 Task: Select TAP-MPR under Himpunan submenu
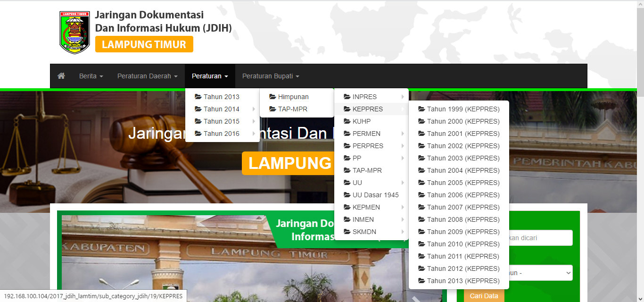click(297, 109)
